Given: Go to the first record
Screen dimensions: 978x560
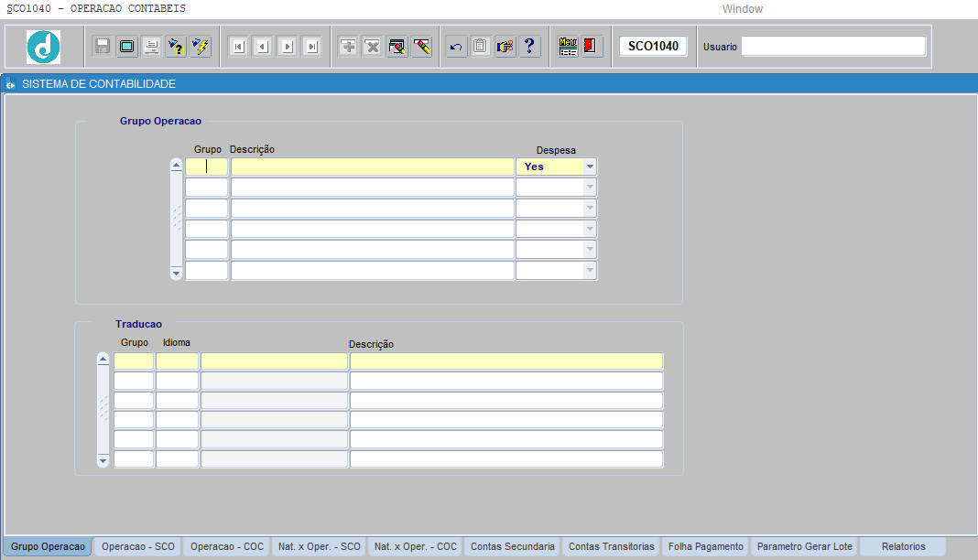Looking at the screenshot, I should click(x=238, y=47).
